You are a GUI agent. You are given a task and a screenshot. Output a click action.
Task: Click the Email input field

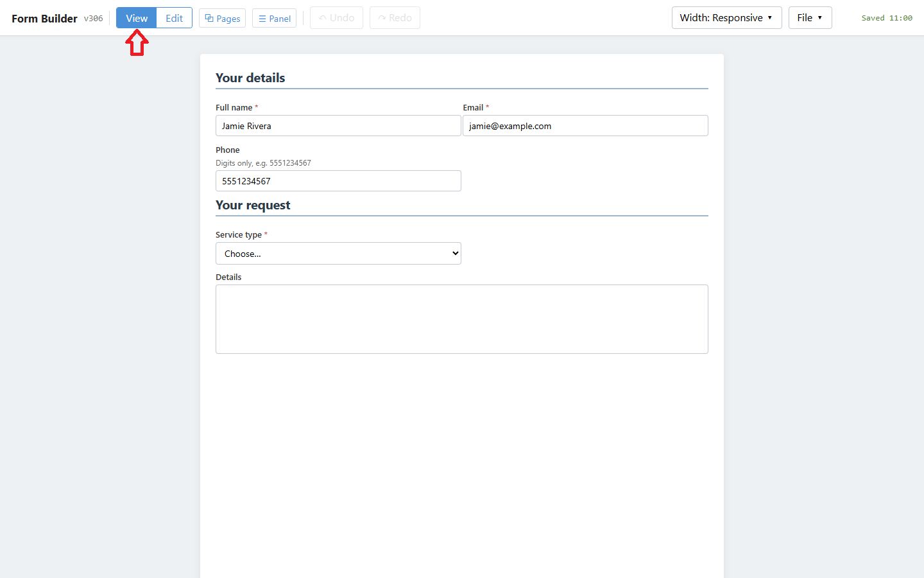coord(585,126)
